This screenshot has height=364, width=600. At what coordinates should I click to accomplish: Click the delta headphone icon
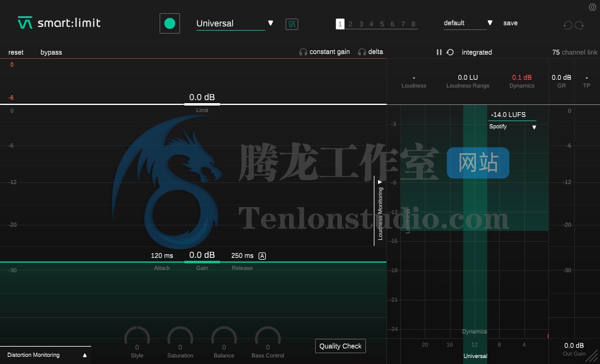point(362,52)
